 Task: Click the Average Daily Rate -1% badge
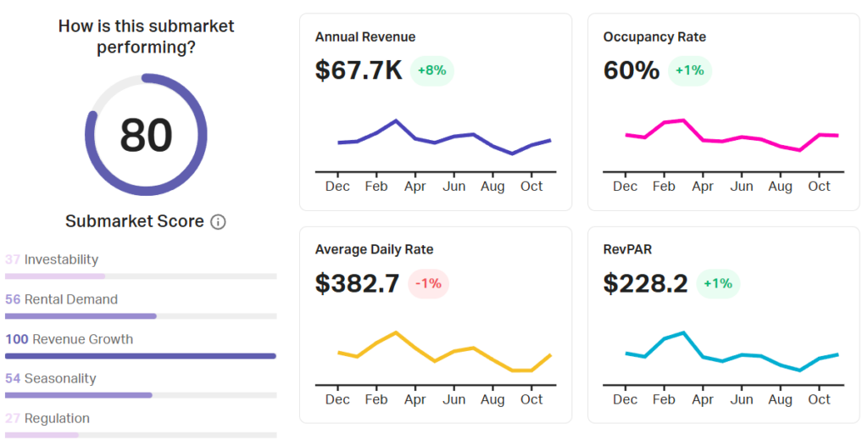(x=428, y=283)
